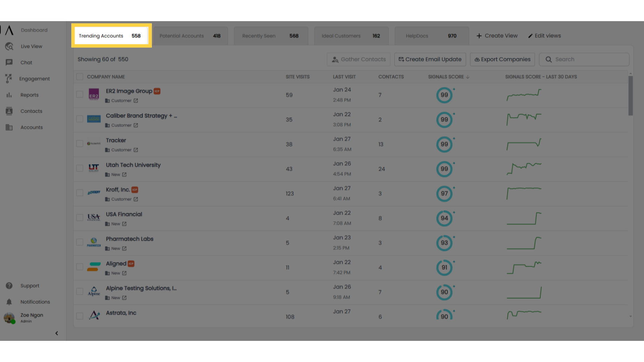Click the ICP badge next to Kroff, Inc.

point(135,190)
